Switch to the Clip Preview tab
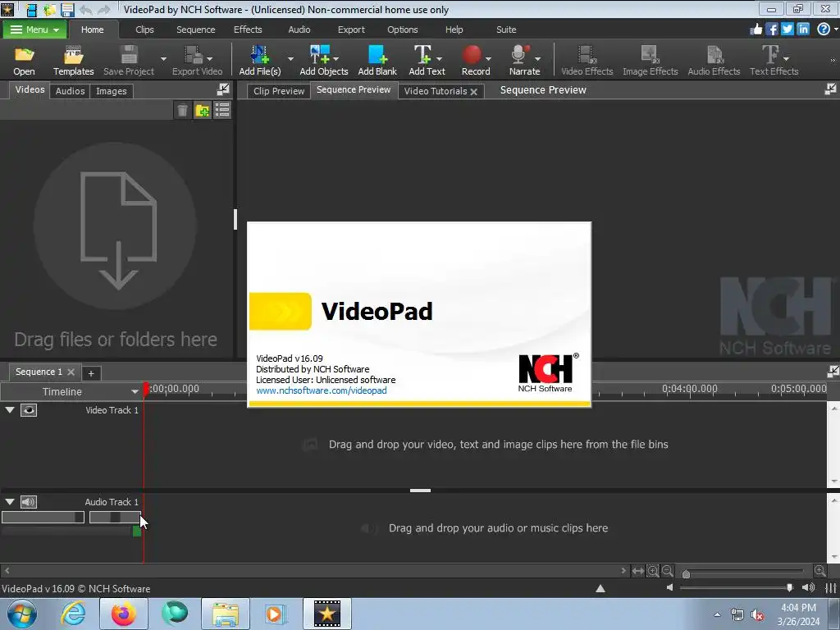This screenshot has width=840, height=630. (279, 91)
